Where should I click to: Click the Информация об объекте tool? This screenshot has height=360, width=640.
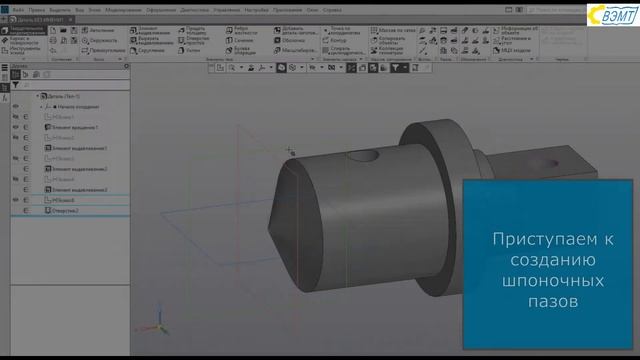pyautogui.click(x=515, y=31)
